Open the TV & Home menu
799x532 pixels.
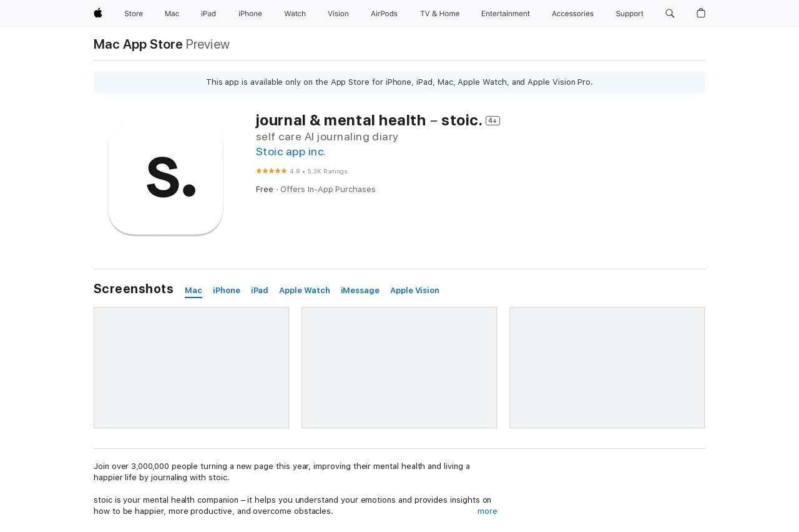(x=439, y=14)
